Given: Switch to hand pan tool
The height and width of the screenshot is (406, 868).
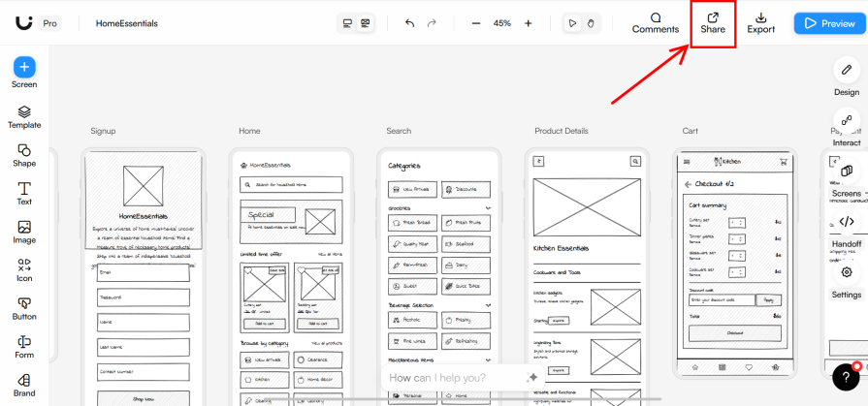Looking at the screenshot, I should (x=589, y=23).
